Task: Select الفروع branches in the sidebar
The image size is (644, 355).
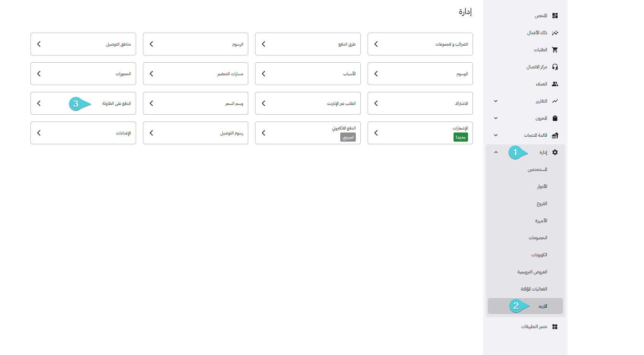Action: pyautogui.click(x=542, y=204)
